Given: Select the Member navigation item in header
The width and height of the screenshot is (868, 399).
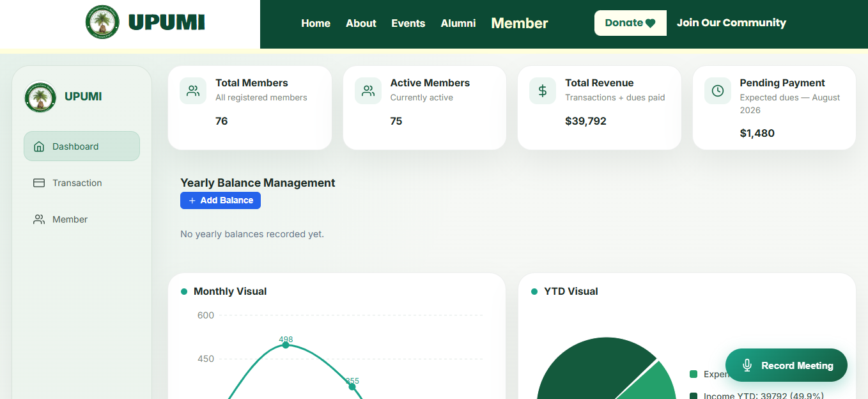Looking at the screenshot, I should (x=520, y=23).
